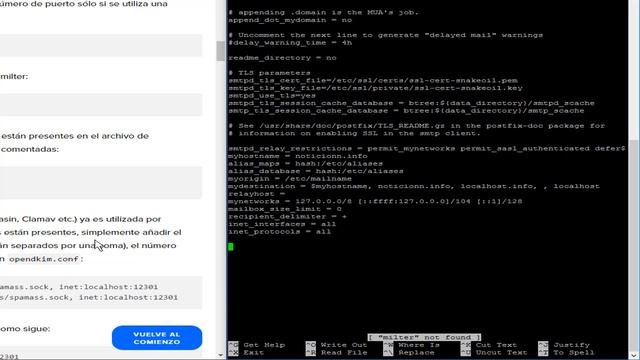
Task: Click the opendkim.conf inline code text
Action: coord(44,259)
